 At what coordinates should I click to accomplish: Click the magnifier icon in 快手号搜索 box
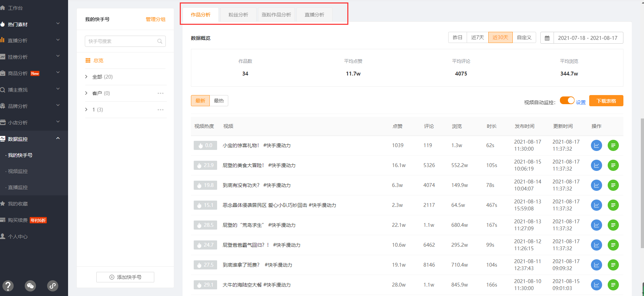(160, 41)
